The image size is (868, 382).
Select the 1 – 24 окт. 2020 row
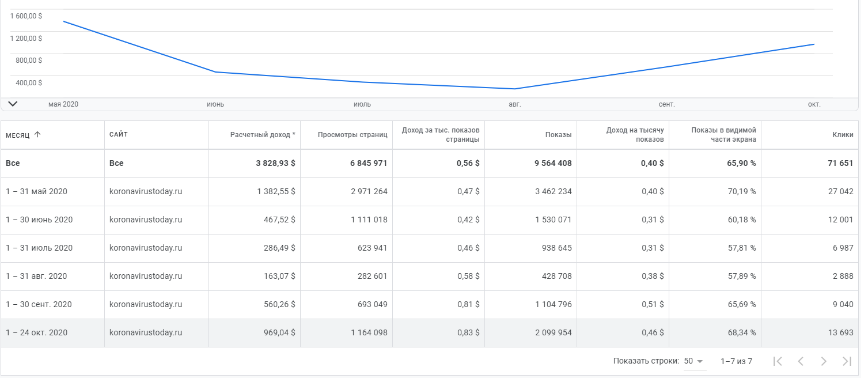click(x=36, y=332)
